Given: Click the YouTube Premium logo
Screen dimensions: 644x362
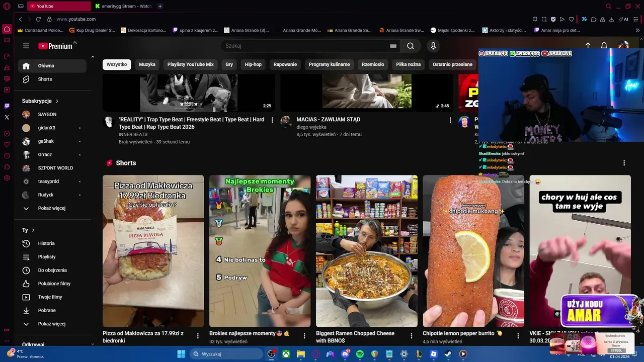Looking at the screenshot, I should coord(55,46).
